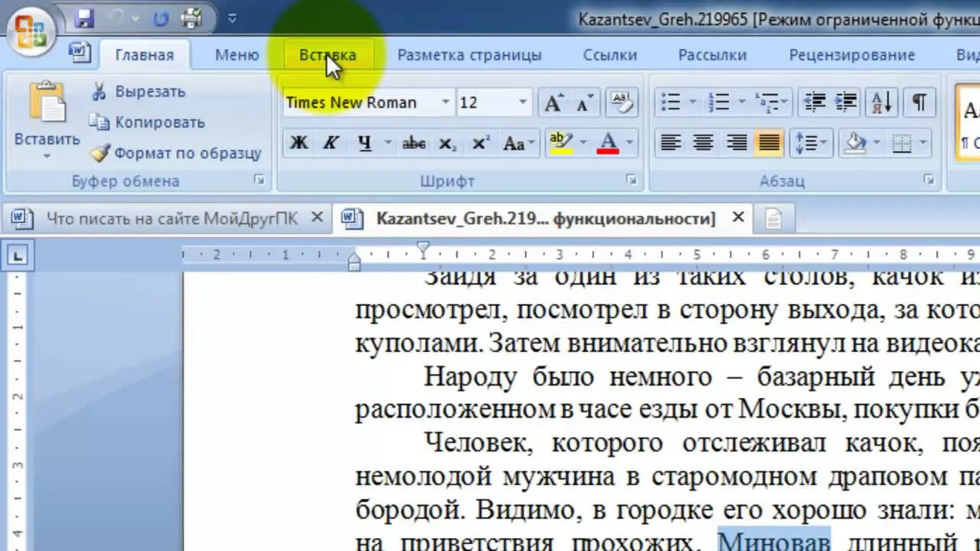Click the new document tab icon
Image resolution: width=980 pixels, height=551 pixels.
coord(773,220)
